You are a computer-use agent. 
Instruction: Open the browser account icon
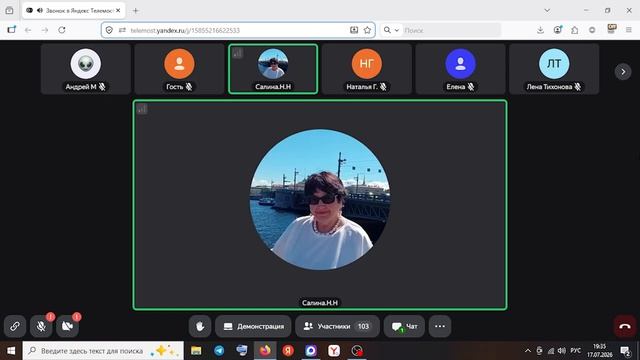click(558, 30)
